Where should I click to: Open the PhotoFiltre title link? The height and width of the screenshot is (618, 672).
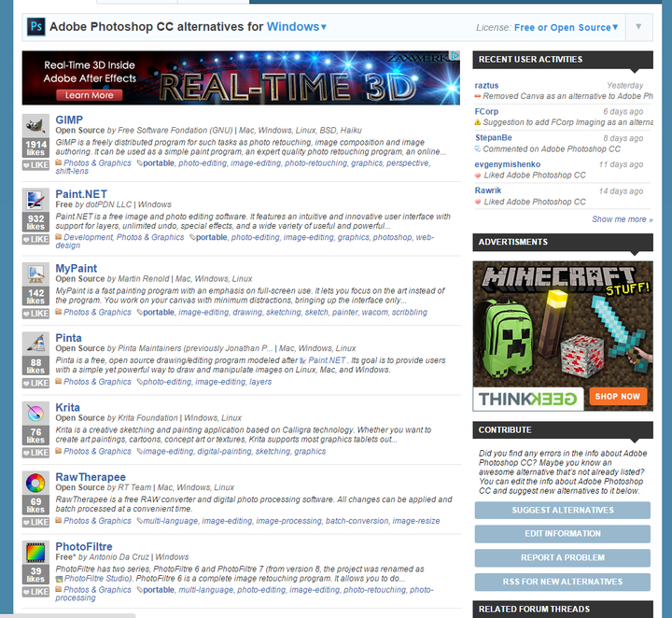(84, 547)
